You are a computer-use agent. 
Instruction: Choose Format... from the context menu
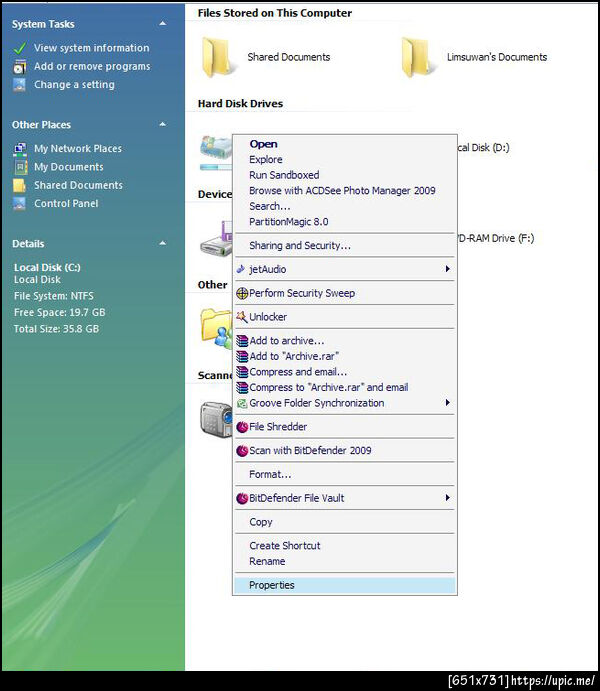pos(344,475)
